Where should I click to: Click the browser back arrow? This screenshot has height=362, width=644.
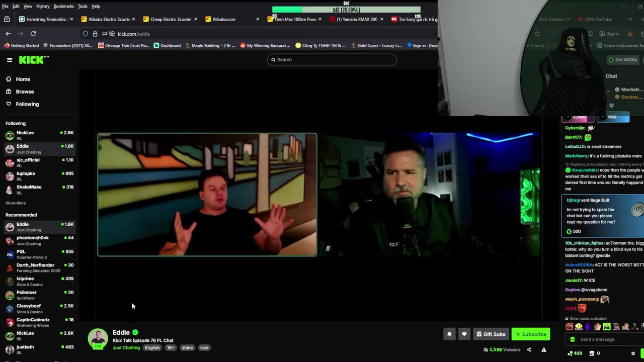(8, 34)
